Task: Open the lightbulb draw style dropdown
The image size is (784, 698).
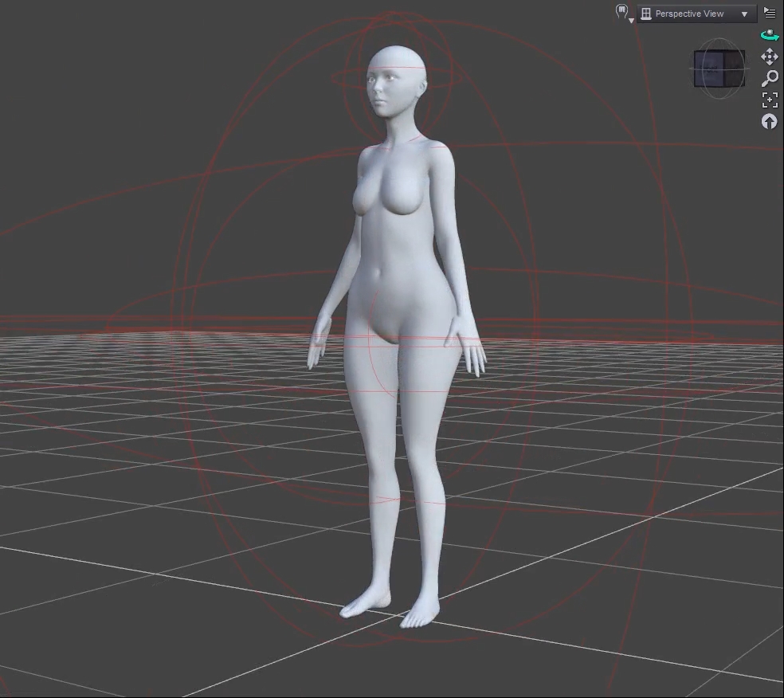Action: tap(624, 13)
